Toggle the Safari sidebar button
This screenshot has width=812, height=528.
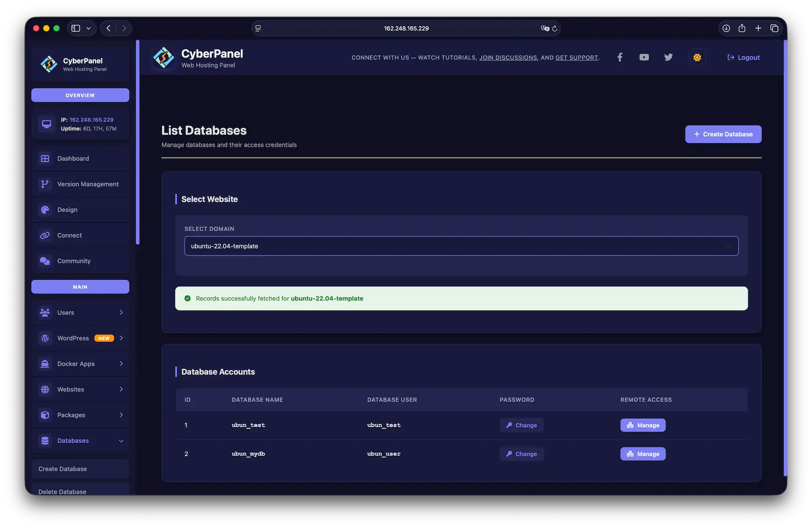coord(76,28)
